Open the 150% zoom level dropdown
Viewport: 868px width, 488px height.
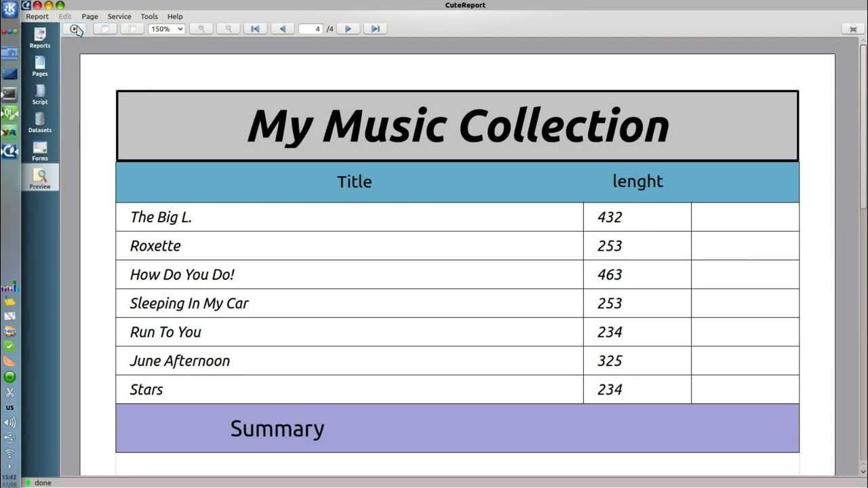167,29
